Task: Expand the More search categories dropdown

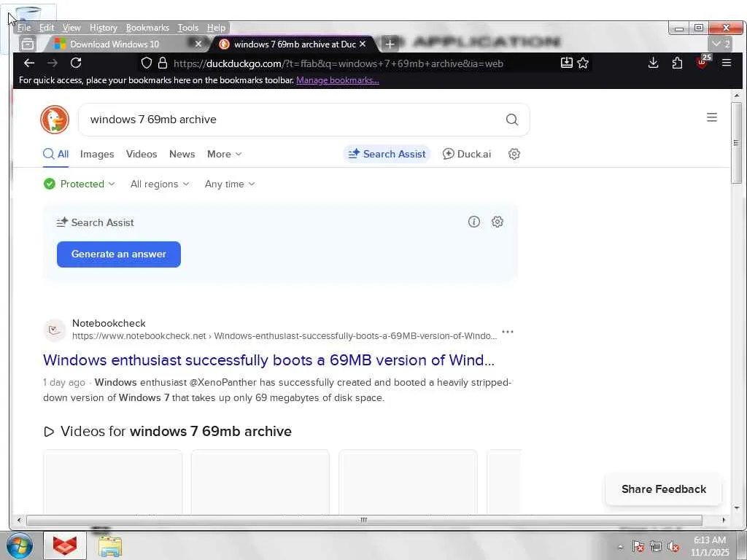Action: pos(224,154)
